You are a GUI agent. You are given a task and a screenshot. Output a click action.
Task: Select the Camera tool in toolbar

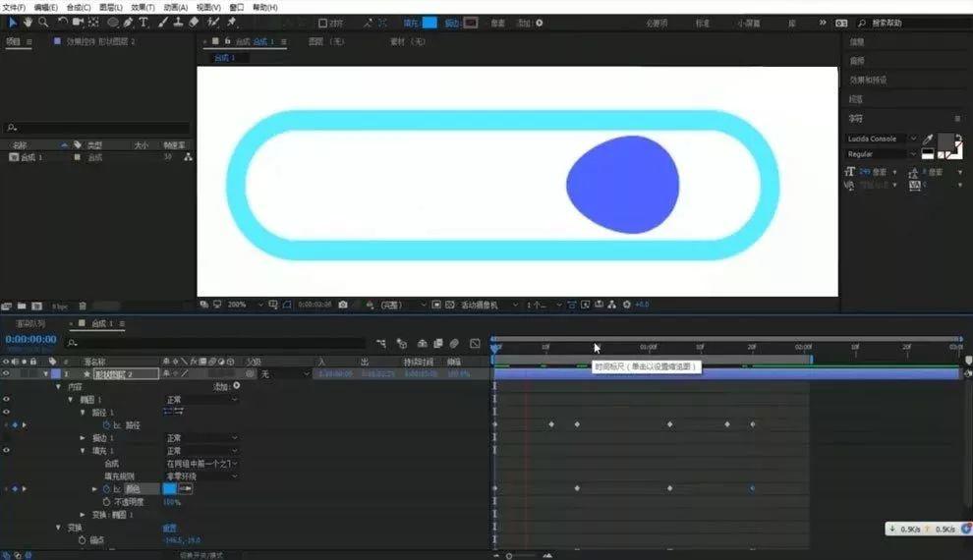click(x=78, y=23)
